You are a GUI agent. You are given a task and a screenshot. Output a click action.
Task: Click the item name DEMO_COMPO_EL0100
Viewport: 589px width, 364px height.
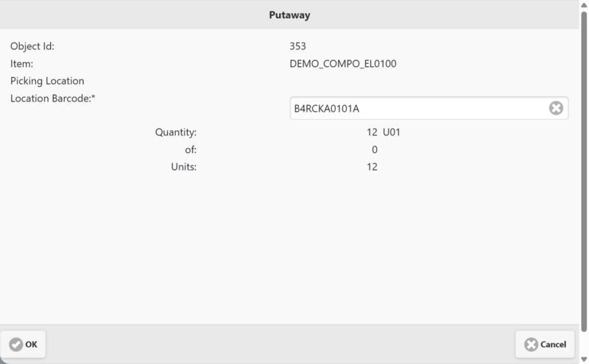343,64
